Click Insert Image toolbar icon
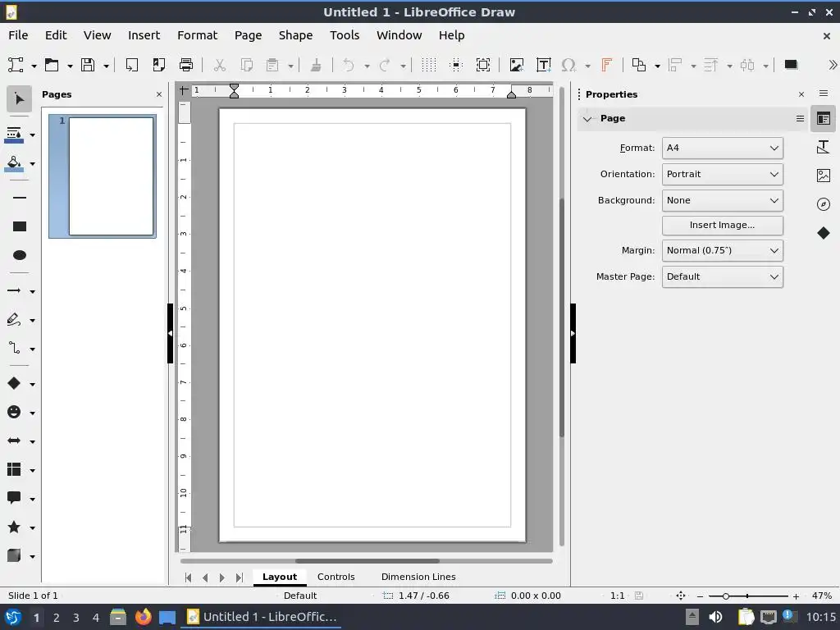The height and width of the screenshot is (630, 840). click(x=517, y=65)
